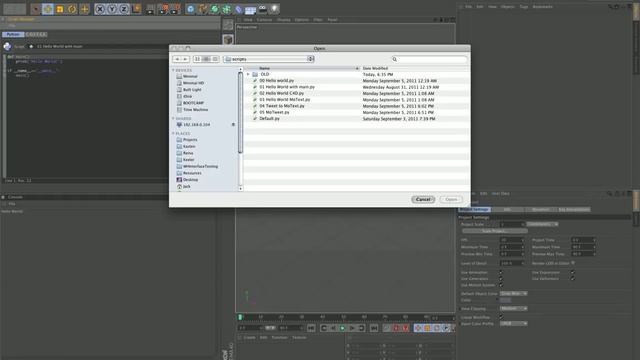
Task: Open Input Color Profile dropdown
Action: click(513, 324)
